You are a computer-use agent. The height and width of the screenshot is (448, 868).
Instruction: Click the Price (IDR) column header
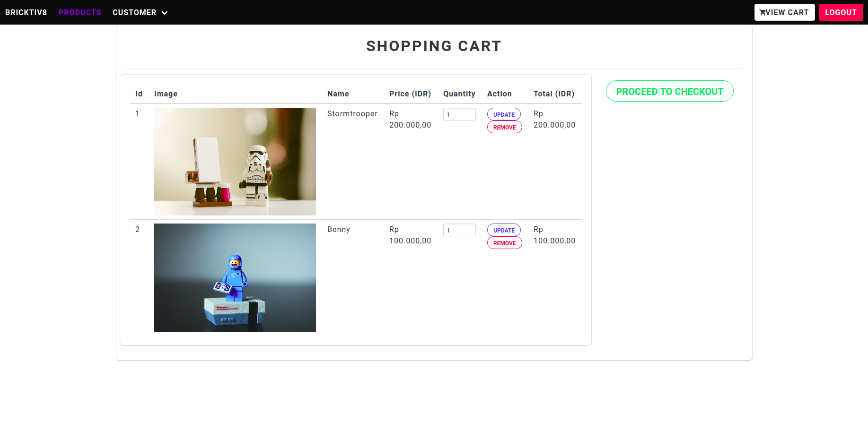pyautogui.click(x=410, y=94)
